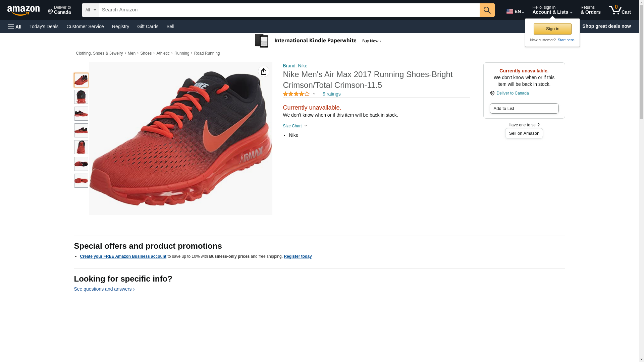Screen dimensions: 644x362
Task: Click the share icon on product image
Action: (264, 71)
